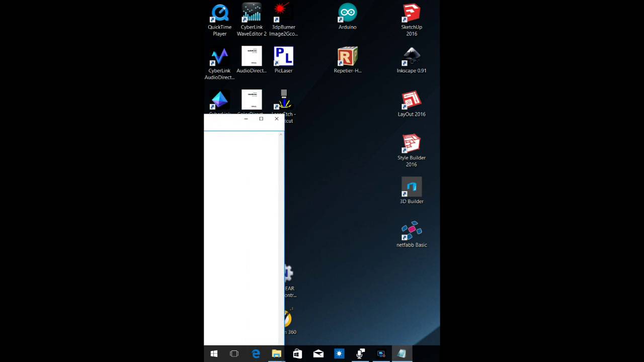Open the microphone speech app on taskbar
The height and width of the screenshot is (362, 644).
(x=360, y=354)
